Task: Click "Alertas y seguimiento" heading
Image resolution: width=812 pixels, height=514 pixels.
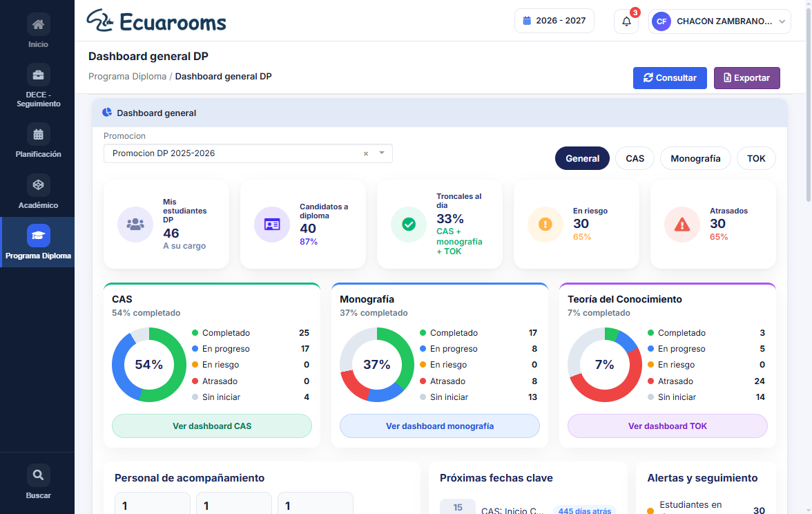Action: click(702, 478)
